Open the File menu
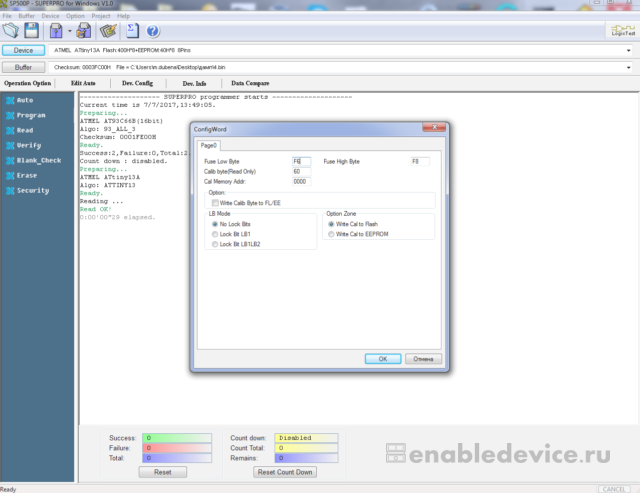This screenshot has height=493, width=640. pos(7,16)
